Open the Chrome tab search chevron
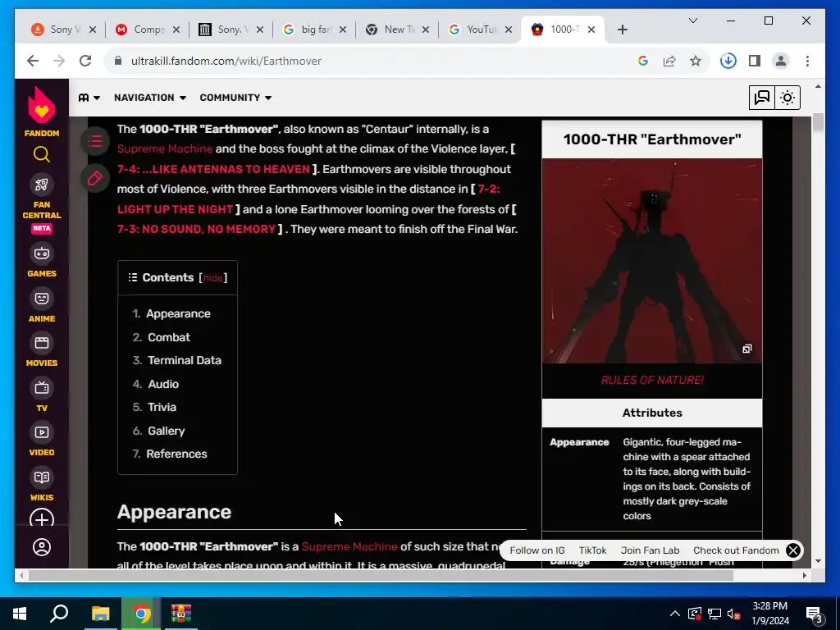Screen dimensions: 840x630 pyautogui.click(x=692, y=21)
